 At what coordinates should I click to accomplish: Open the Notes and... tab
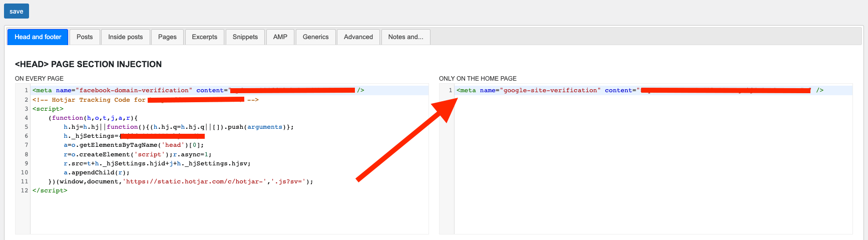coord(405,37)
